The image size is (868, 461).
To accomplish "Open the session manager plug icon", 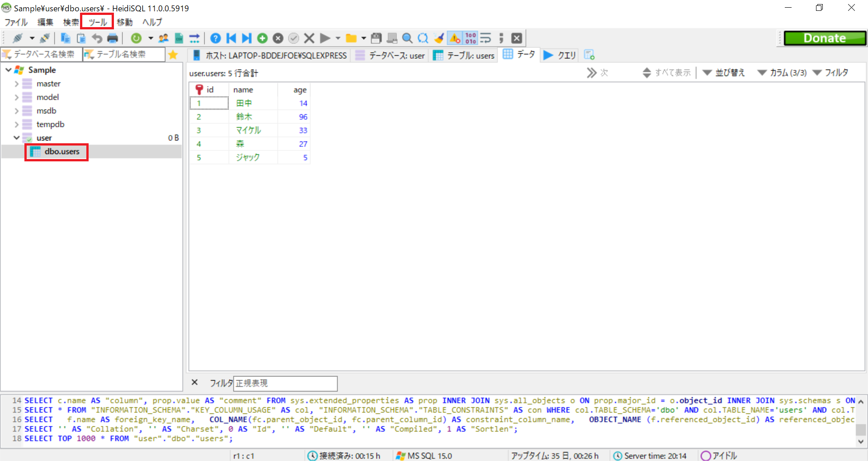I will (18, 38).
